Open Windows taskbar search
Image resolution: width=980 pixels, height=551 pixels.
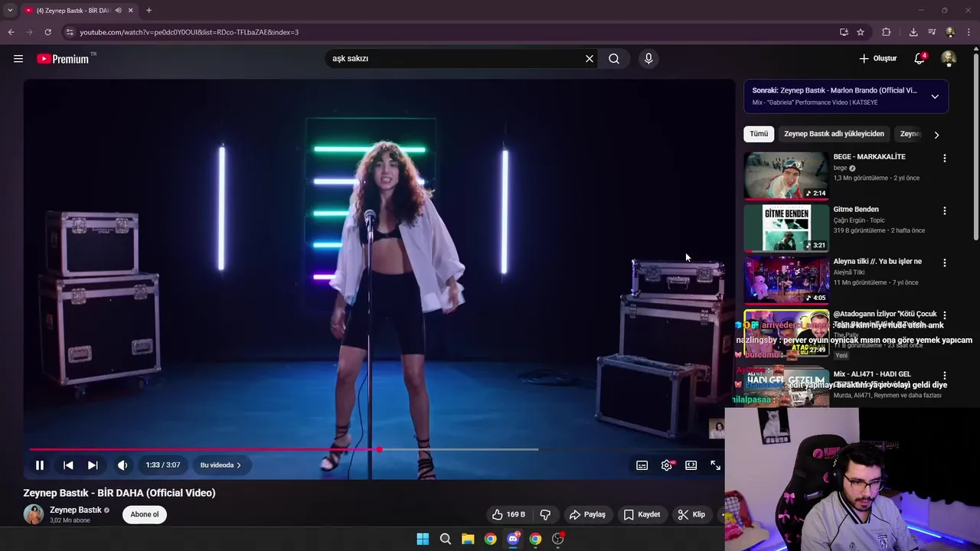click(446, 539)
